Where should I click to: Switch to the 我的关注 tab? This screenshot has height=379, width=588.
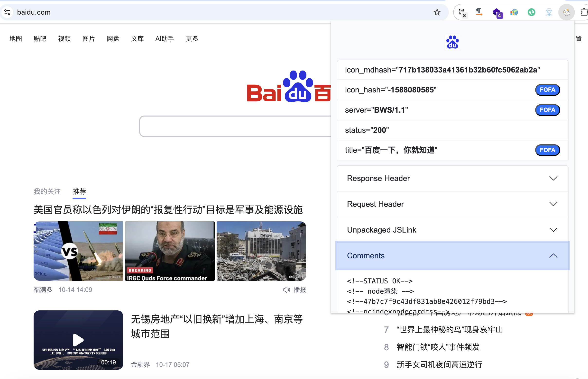pos(47,191)
